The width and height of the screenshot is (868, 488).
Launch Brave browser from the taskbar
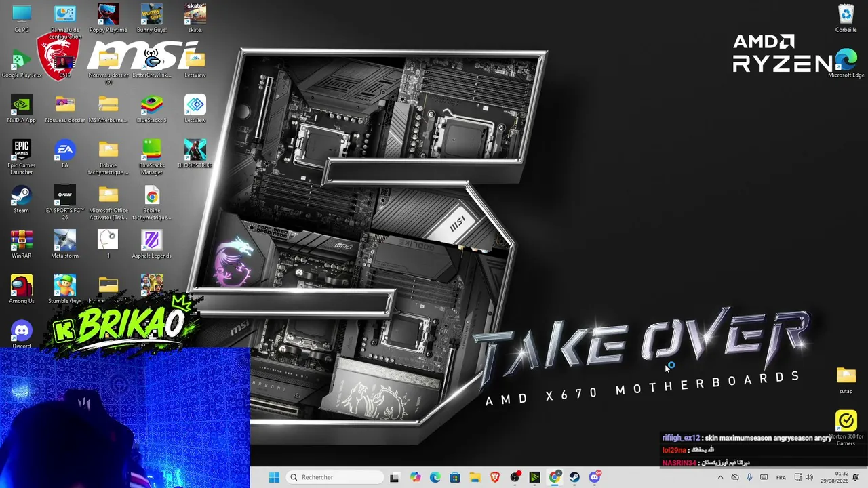click(495, 477)
